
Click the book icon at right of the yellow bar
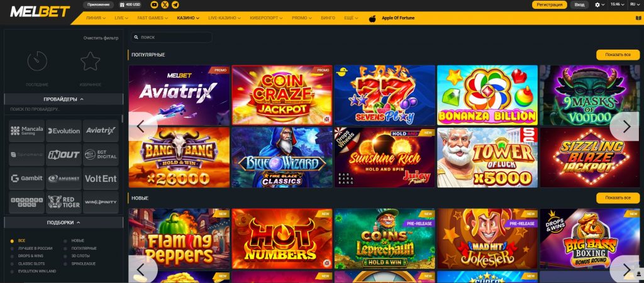638,18
